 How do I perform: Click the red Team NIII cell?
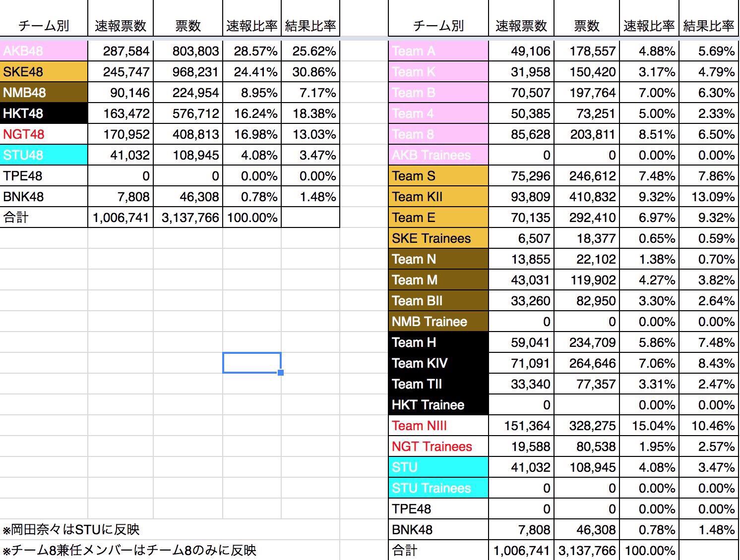coord(438,426)
